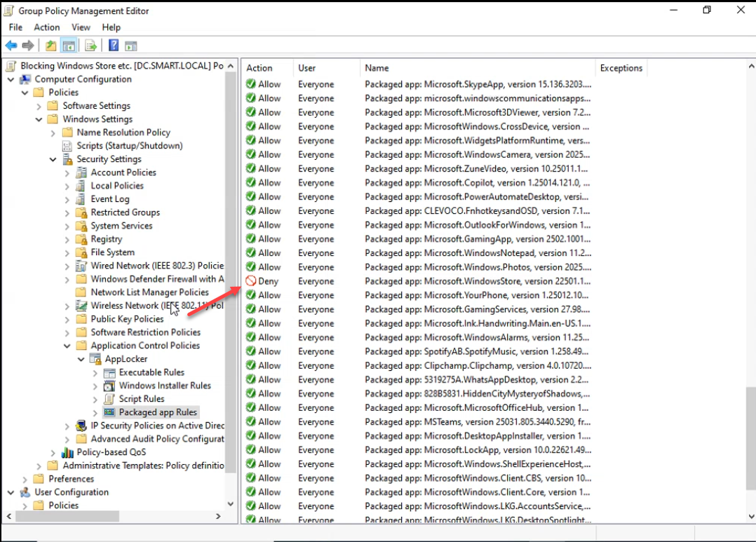Open the Help menu

point(111,27)
